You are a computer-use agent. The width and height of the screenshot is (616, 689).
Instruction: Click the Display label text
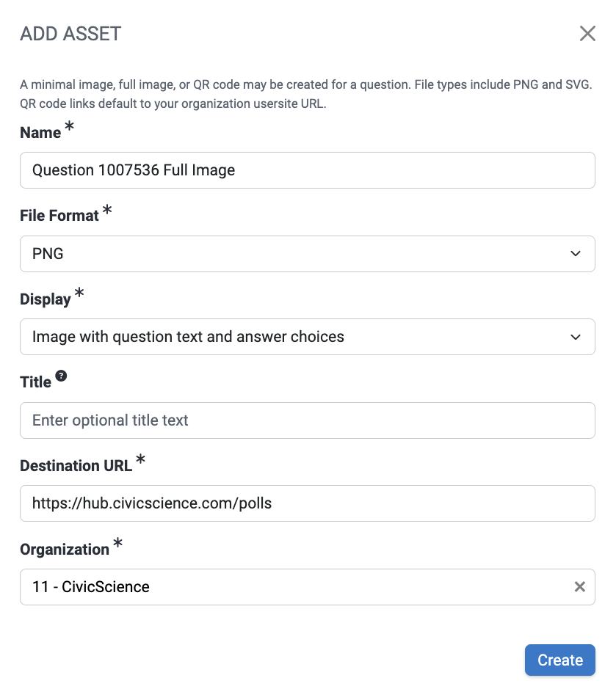coord(45,299)
